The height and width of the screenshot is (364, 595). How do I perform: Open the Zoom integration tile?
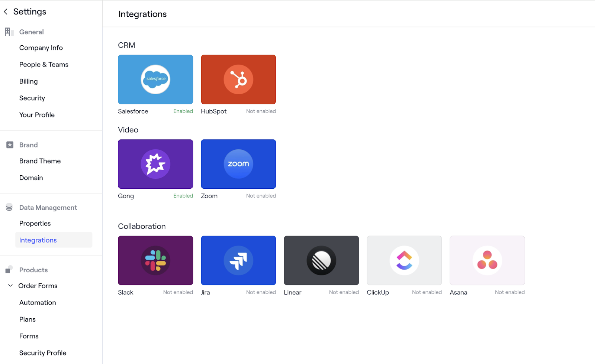(x=238, y=164)
